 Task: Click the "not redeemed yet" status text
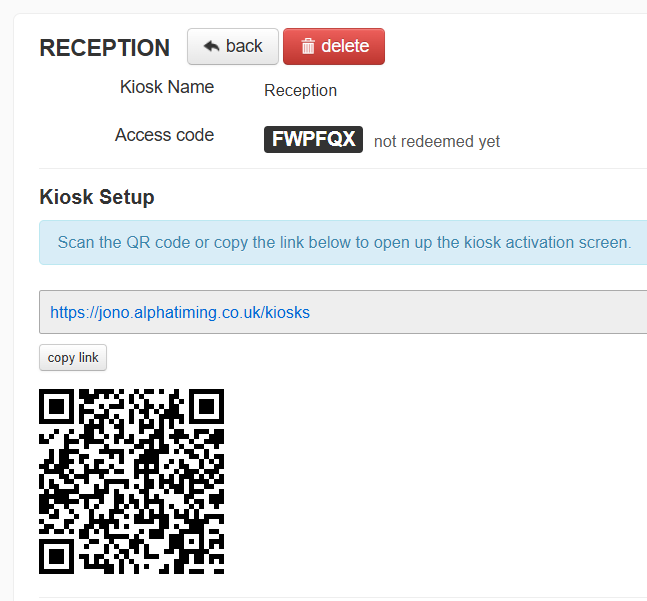tap(437, 141)
